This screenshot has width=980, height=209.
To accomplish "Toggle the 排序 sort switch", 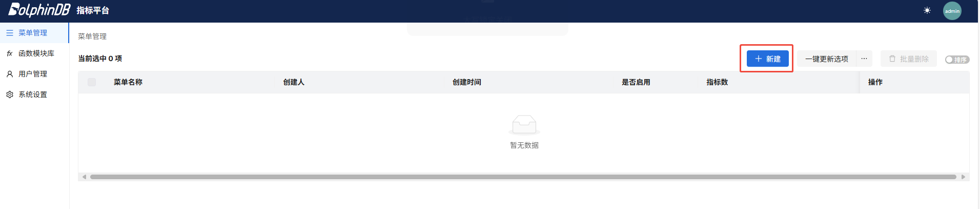I will pyautogui.click(x=957, y=60).
